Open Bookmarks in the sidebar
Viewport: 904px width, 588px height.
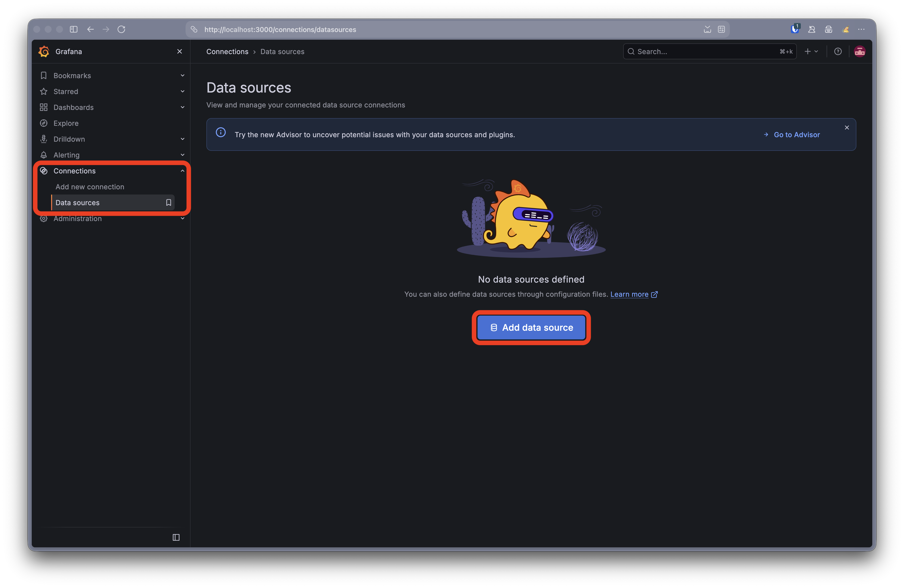click(x=72, y=76)
